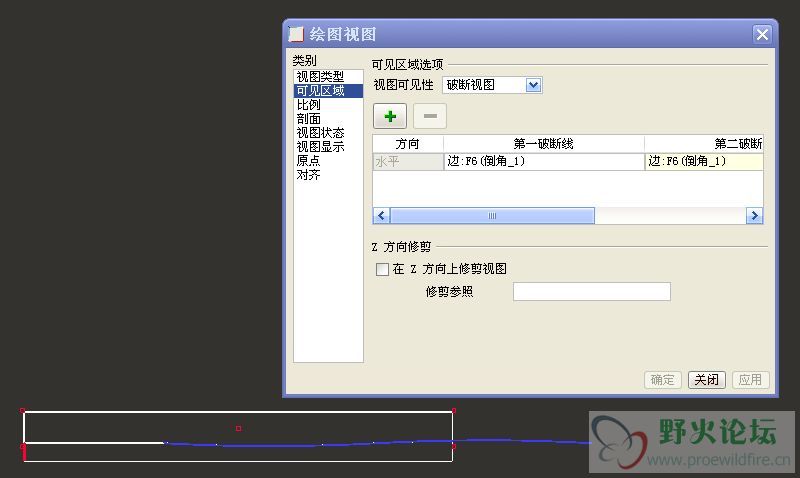This screenshot has width=800, height=478.
Task: Click the horizontal scrollbar thumb
Action: [x=492, y=215]
